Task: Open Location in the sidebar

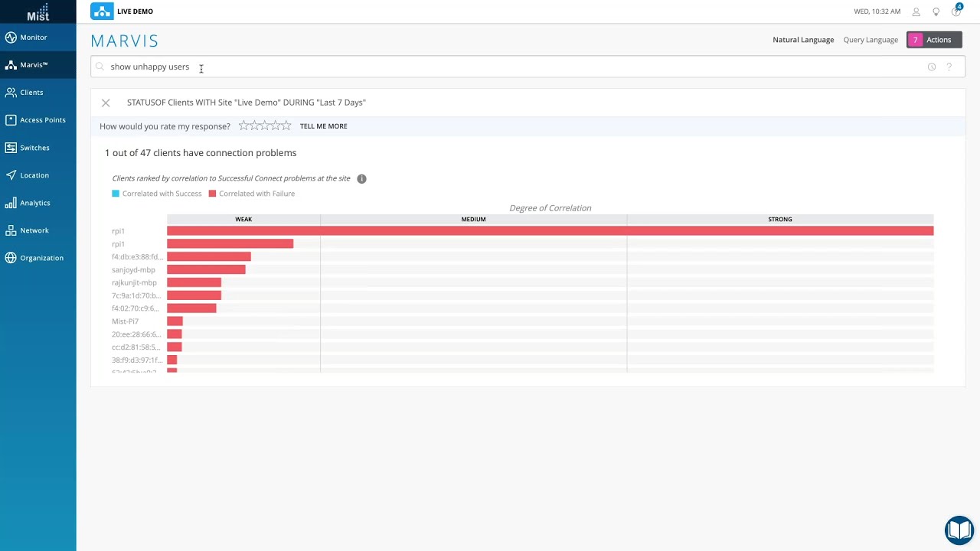Action: [38, 175]
